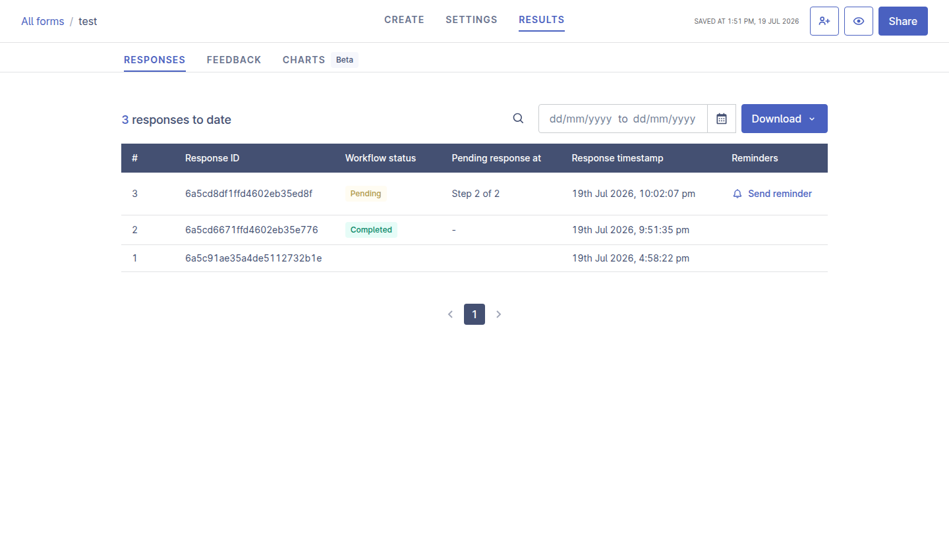Click the add collaborator icon button

[x=824, y=21]
